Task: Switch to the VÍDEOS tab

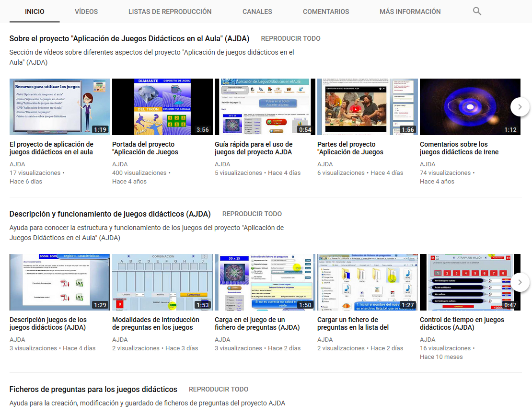Action: tap(86, 12)
